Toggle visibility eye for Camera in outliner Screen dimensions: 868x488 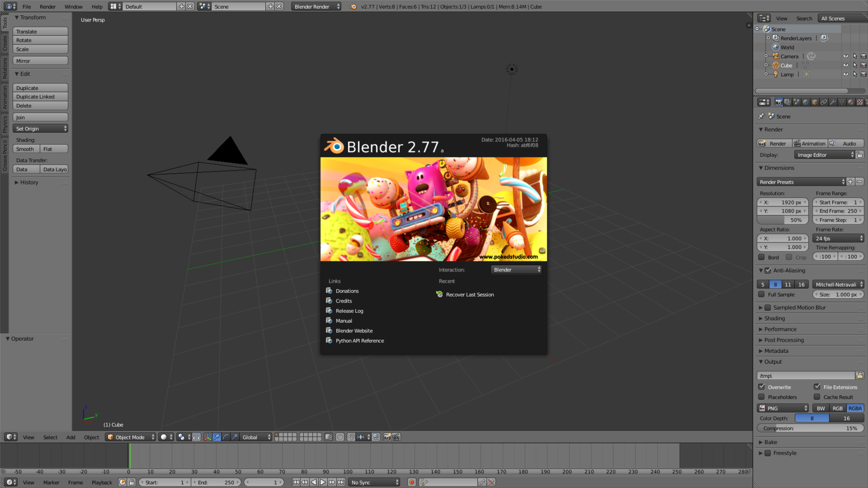[845, 56]
